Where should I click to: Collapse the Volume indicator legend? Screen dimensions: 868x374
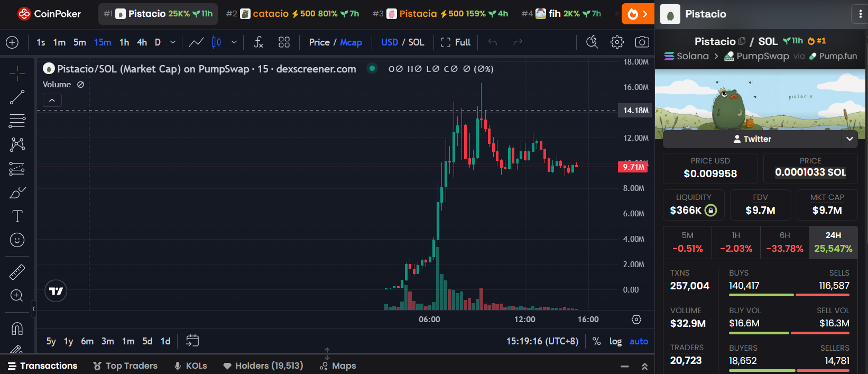[x=52, y=100]
